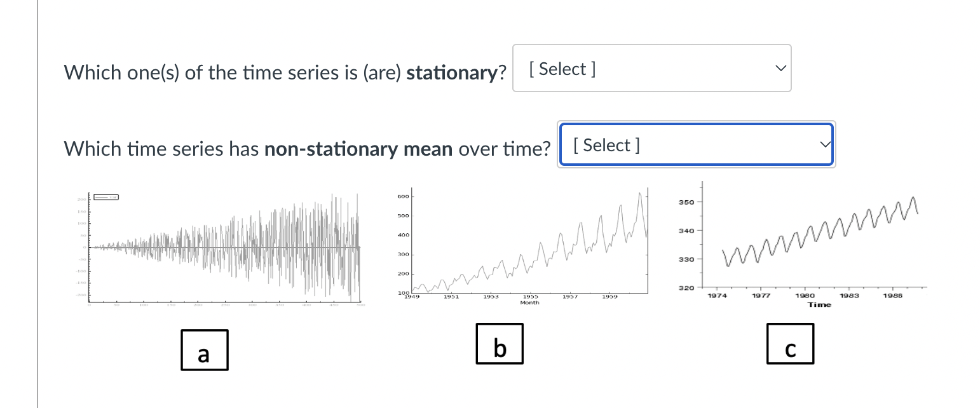This screenshot has width=980, height=408.
Task: Select the label box marked 'a'
Action: pos(204,350)
